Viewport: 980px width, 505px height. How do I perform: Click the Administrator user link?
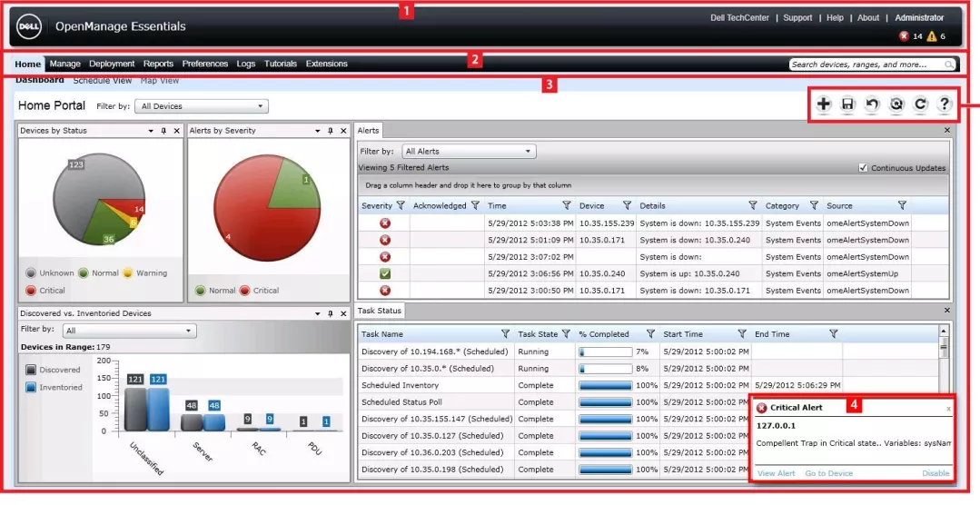(x=919, y=18)
